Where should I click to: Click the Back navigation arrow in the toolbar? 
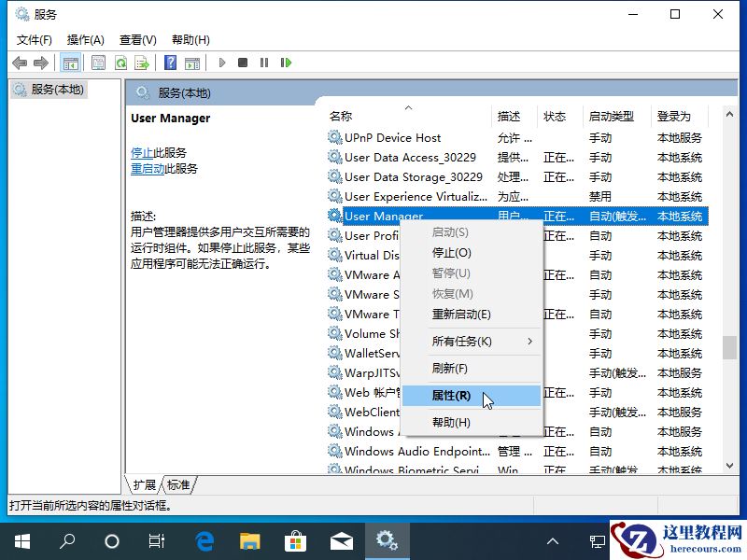(x=21, y=63)
